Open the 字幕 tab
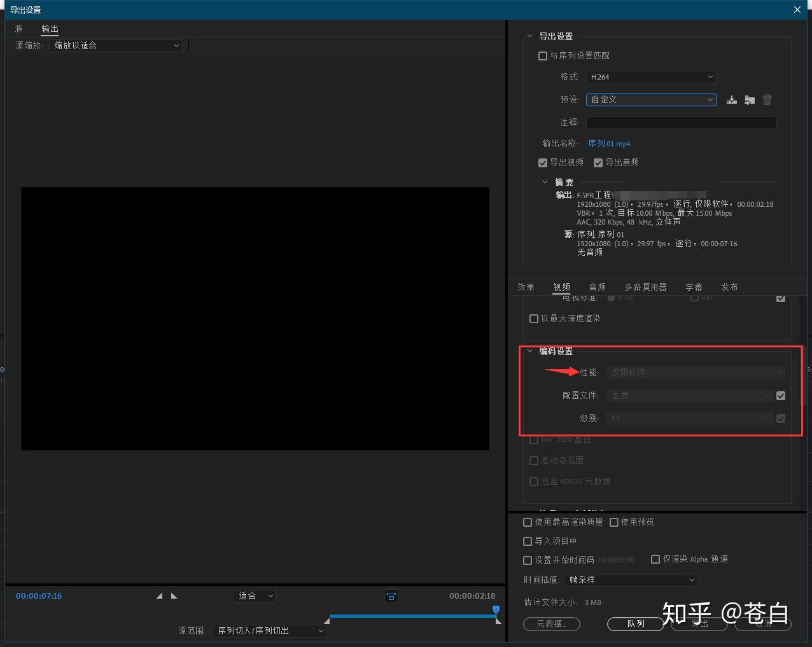This screenshot has height=647, width=812. point(694,288)
